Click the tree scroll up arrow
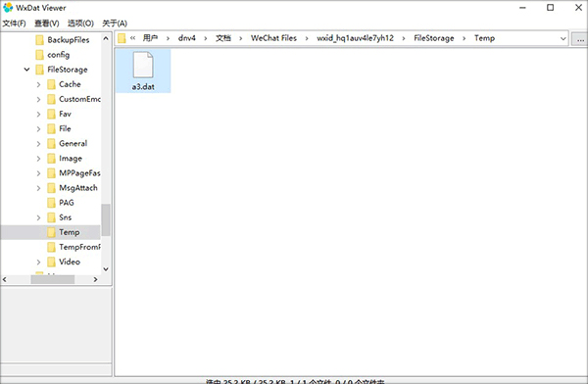 pyautogui.click(x=106, y=38)
